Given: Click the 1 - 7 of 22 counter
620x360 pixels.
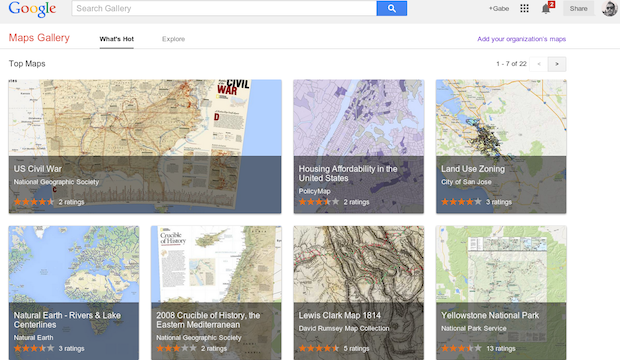Looking at the screenshot, I should [511, 64].
